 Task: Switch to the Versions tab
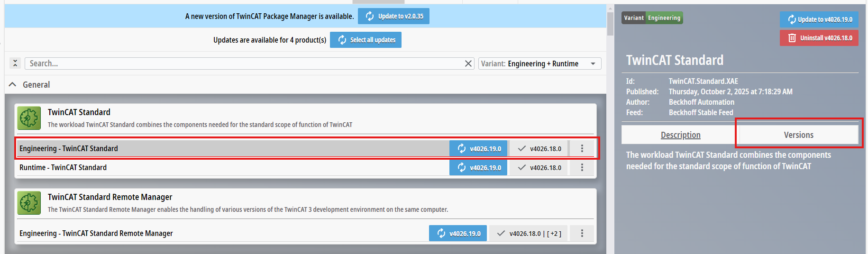click(x=799, y=135)
